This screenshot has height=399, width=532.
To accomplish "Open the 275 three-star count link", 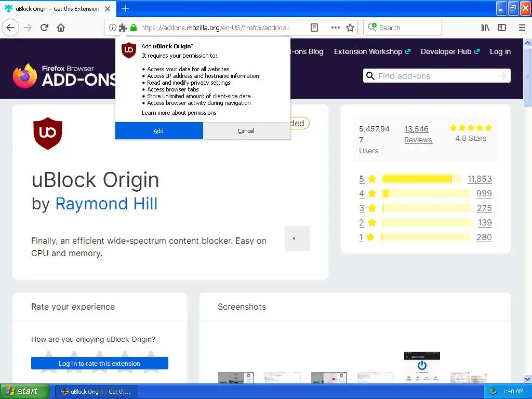I will pyautogui.click(x=484, y=208).
